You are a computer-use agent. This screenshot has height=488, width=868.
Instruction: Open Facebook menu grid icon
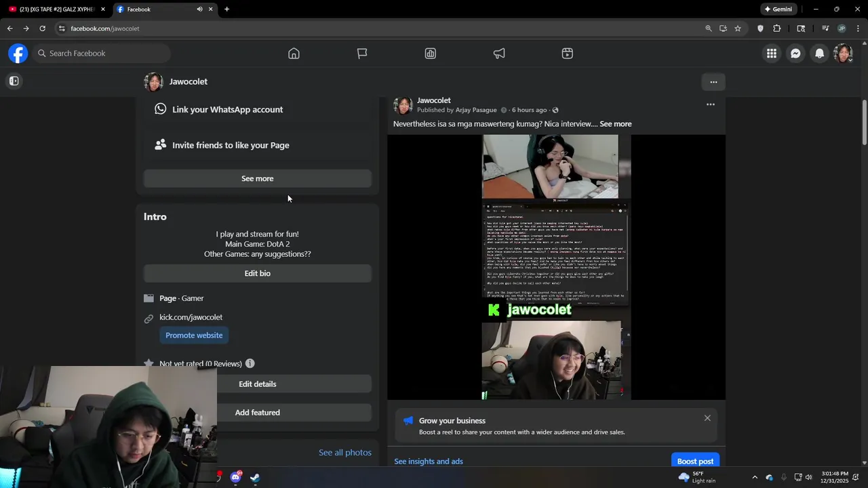pyautogui.click(x=772, y=54)
